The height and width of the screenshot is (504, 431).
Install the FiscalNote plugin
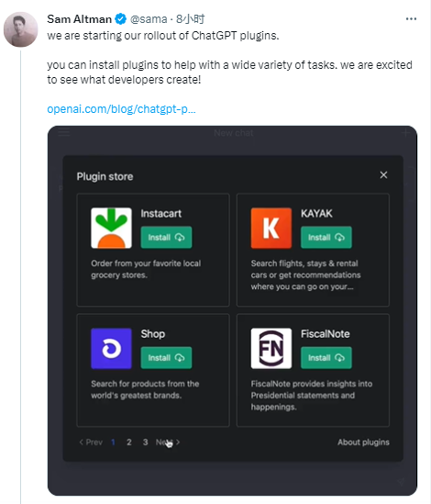point(326,357)
